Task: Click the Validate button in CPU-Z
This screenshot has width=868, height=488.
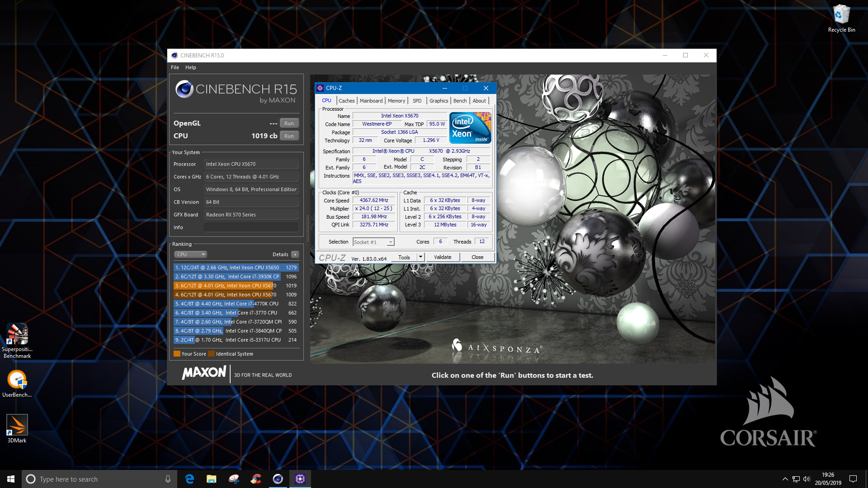Action: [x=443, y=257]
